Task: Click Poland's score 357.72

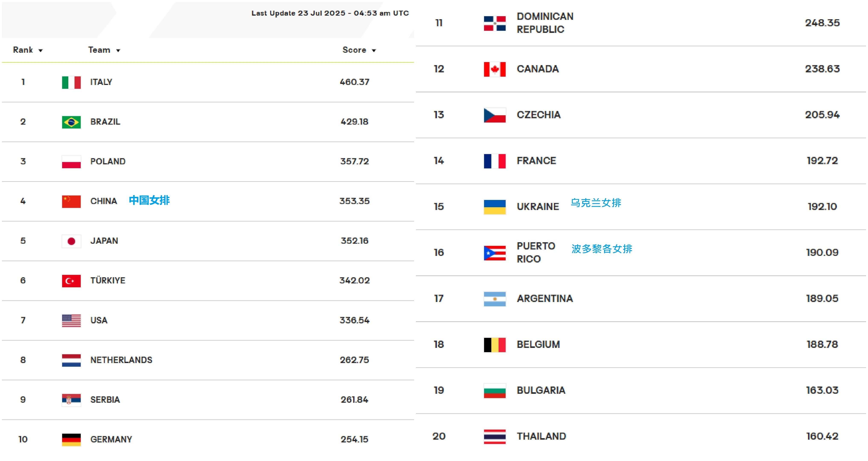Action: click(x=354, y=161)
